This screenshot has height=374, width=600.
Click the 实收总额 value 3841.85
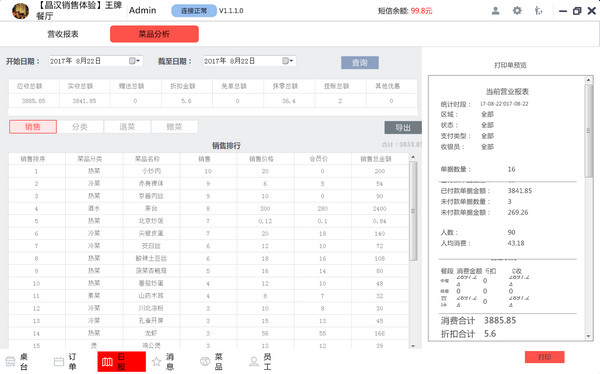[x=85, y=101]
